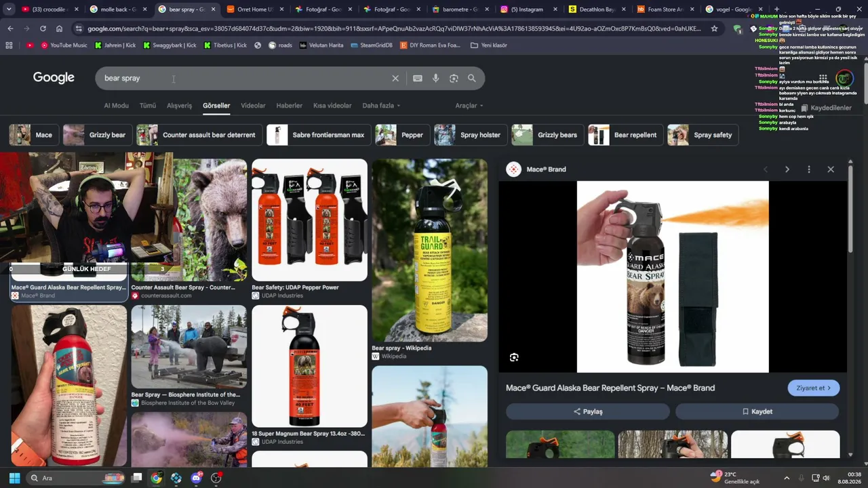Screen dimensions: 868x488
Task: Filter by Pepper chip
Action: (x=402, y=135)
